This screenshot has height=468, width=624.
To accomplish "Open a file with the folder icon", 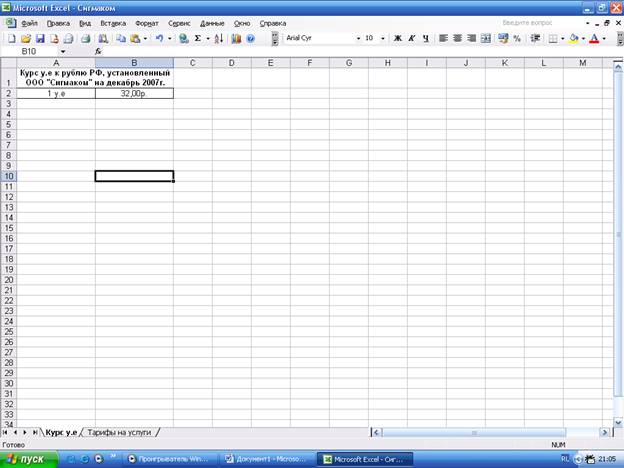I will point(26,39).
